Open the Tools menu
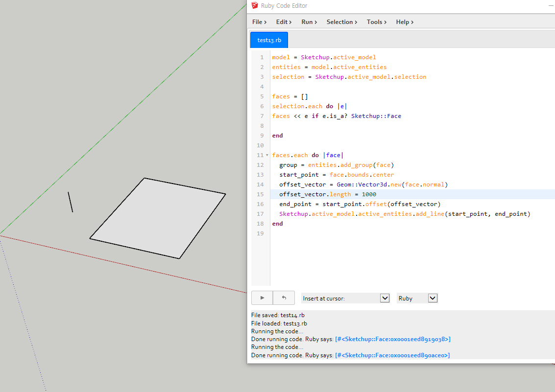Viewport: 555px width, 392px height. [x=377, y=22]
